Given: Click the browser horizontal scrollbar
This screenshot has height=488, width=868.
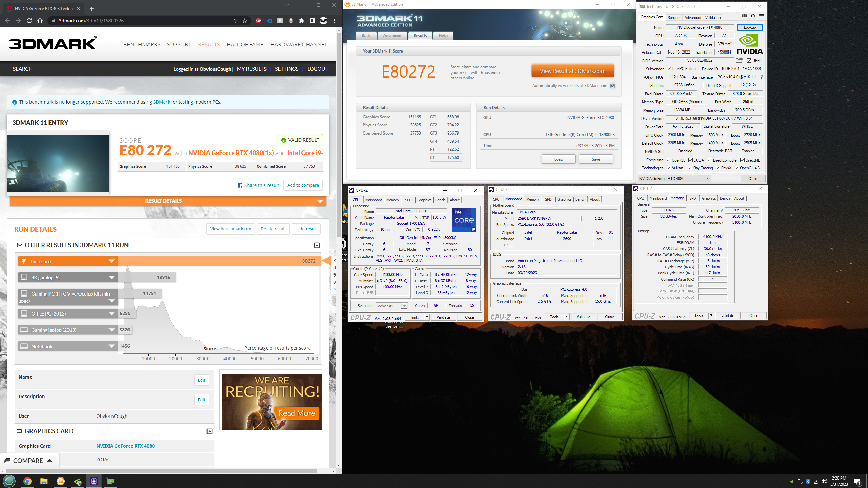Looking at the screenshot, I should (161, 471).
